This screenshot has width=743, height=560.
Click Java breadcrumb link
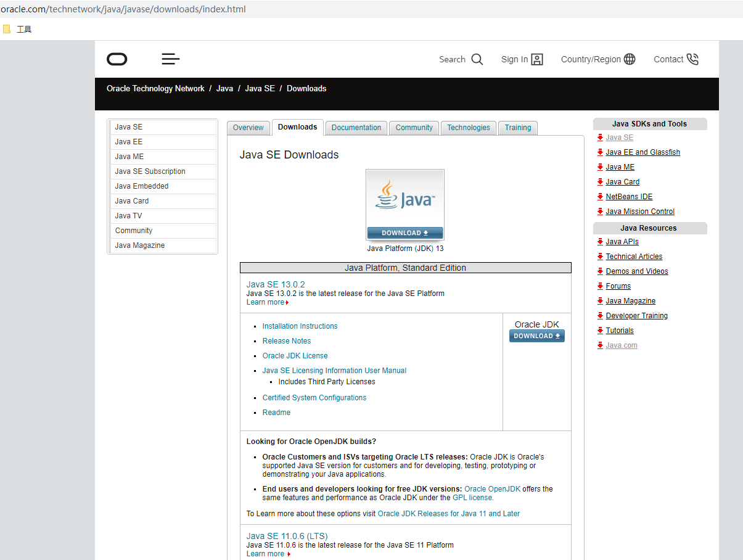(x=224, y=89)
